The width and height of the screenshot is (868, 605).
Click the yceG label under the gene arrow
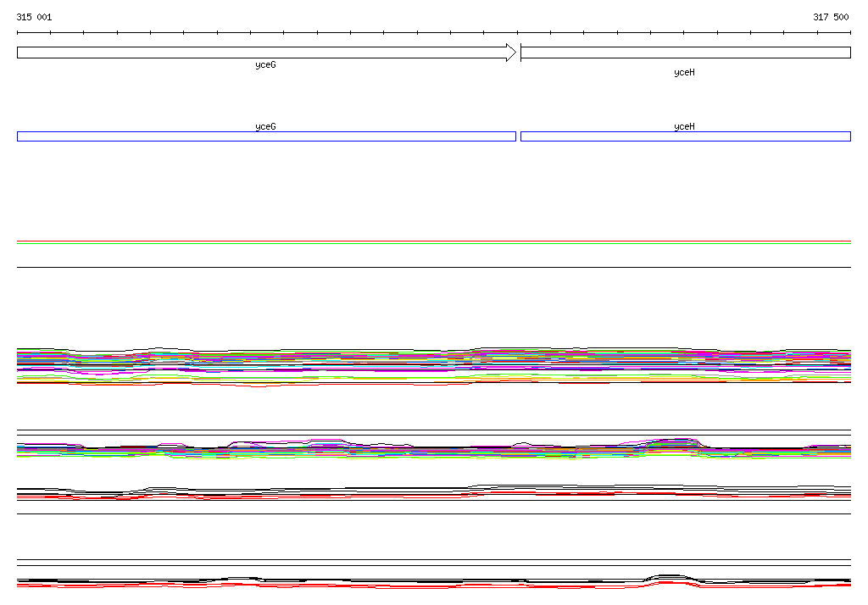[265, 65]
